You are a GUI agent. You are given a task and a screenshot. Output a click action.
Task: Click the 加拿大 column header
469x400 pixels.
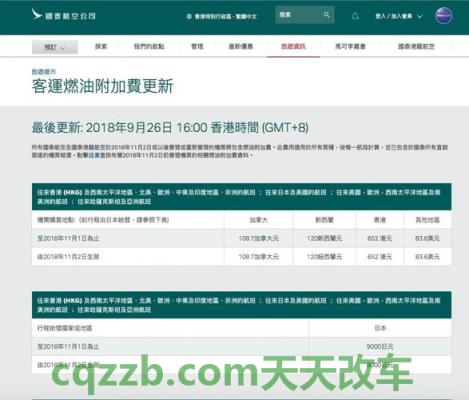tap(259, 220)
